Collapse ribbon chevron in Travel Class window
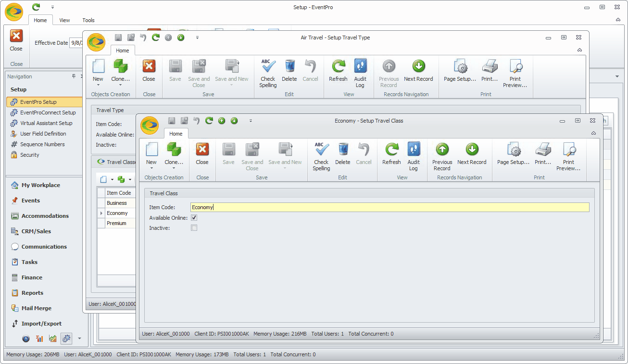Screen dimensions: 628x364 coord(593,133)
